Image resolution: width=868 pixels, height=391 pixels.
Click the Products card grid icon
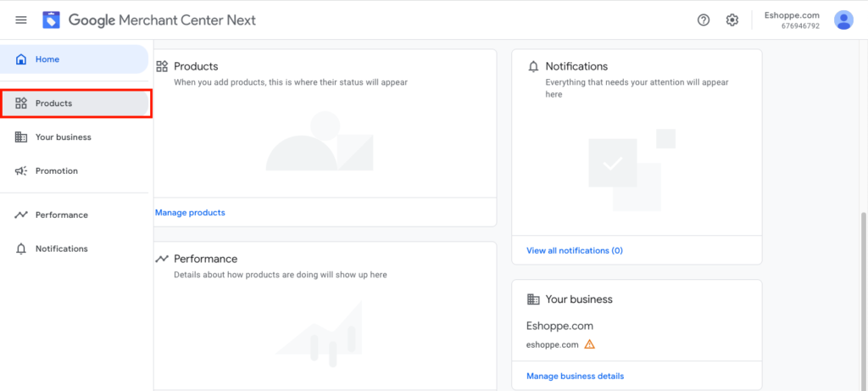point(162,66)
